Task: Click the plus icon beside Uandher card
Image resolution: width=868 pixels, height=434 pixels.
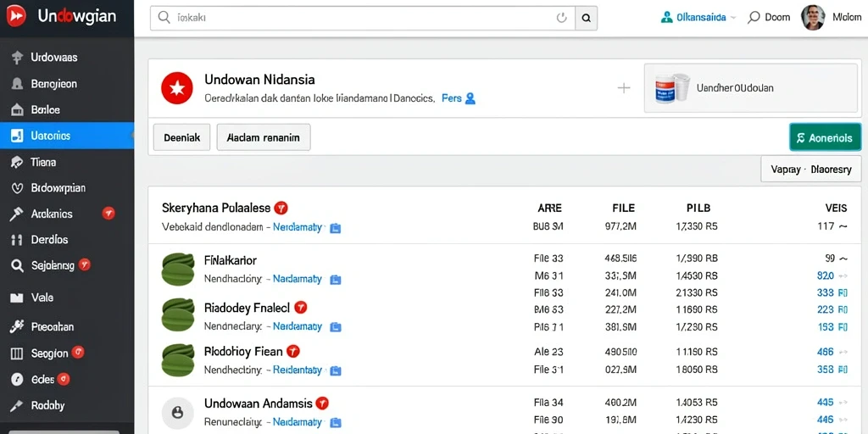Action: [623, 88]
